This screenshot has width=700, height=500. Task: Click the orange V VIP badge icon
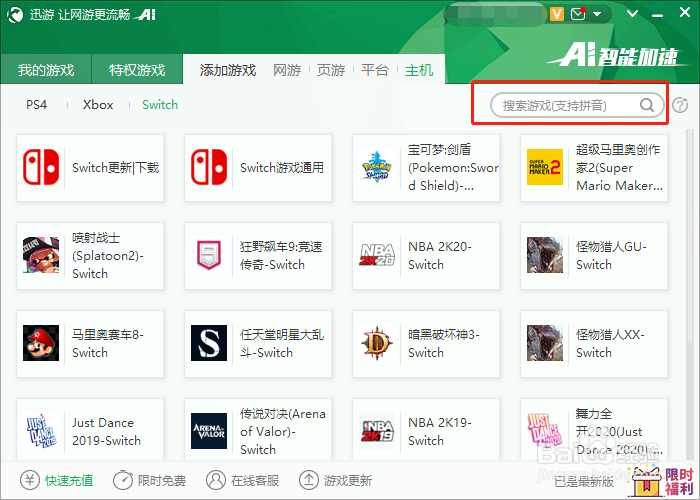click(557, 14)
